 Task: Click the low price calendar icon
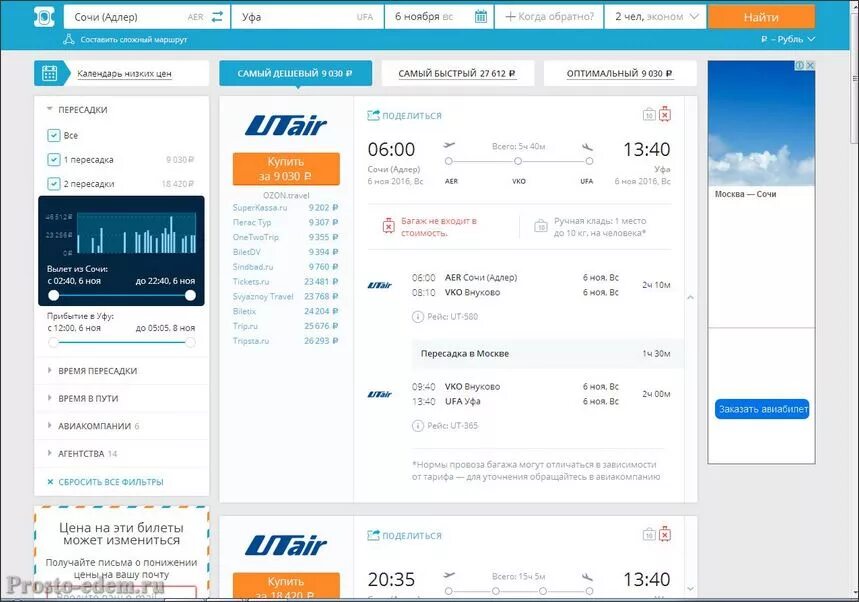[x=49, y=73]
